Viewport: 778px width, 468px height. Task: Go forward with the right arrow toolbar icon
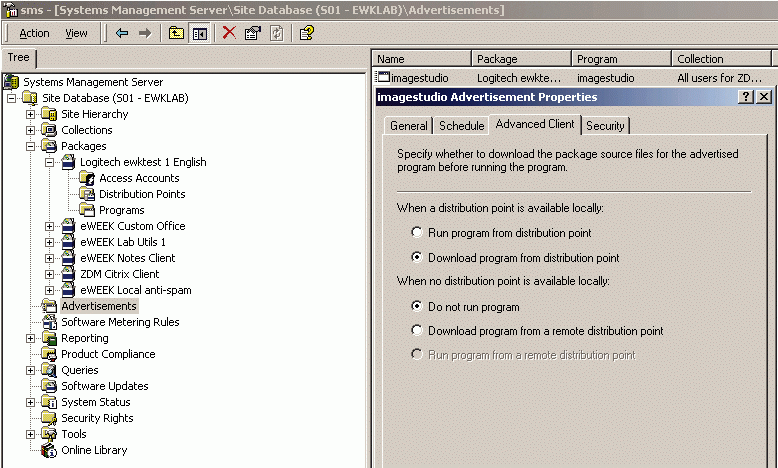145,33
